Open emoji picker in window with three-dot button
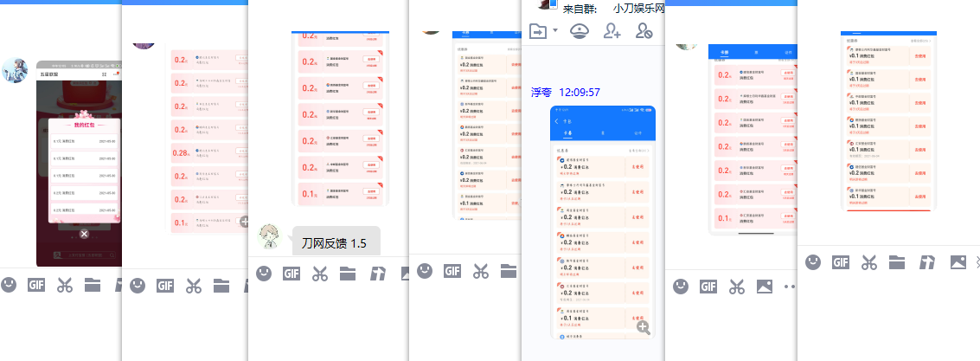This screenshot has height=361, width=980. pos(681,287)
